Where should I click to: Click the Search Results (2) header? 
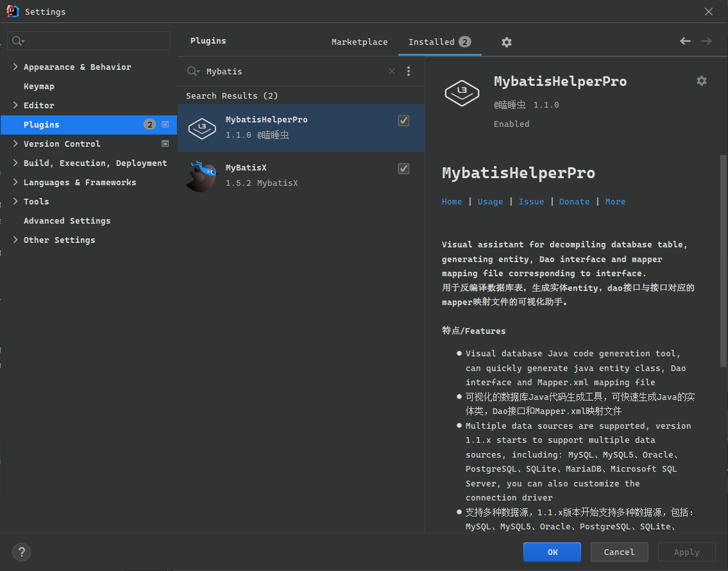coord(232,95)
